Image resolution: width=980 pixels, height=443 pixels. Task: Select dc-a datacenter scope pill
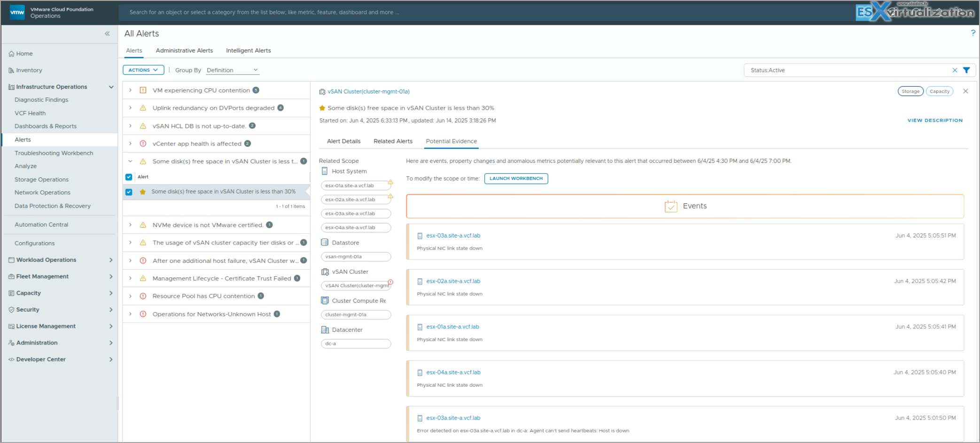(x=356, y=344)
